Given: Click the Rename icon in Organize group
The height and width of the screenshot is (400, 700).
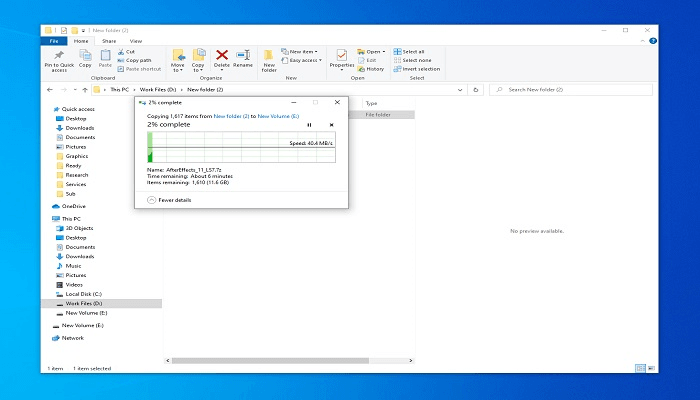Looking at the screenshot, I should (243, 56).
